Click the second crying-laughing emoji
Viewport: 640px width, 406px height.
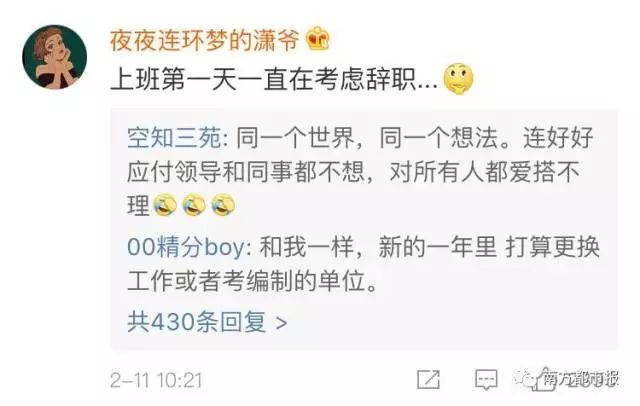pyautogui.click(x=194, y=205)
